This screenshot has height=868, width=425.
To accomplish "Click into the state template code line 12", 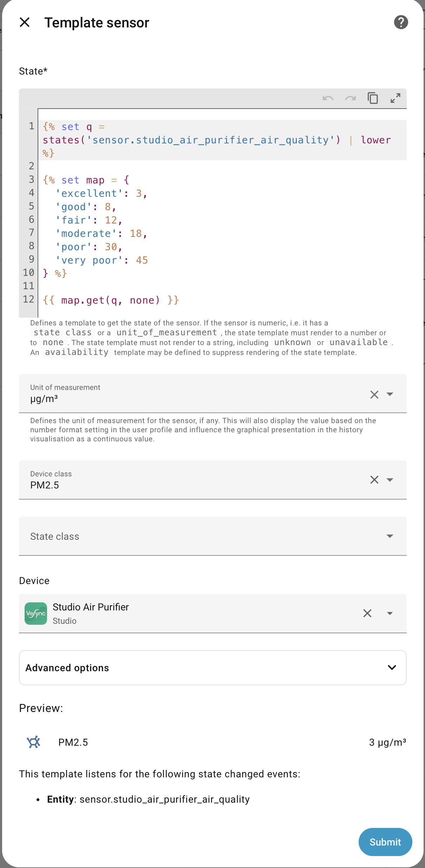I will (x=111, y=300).
